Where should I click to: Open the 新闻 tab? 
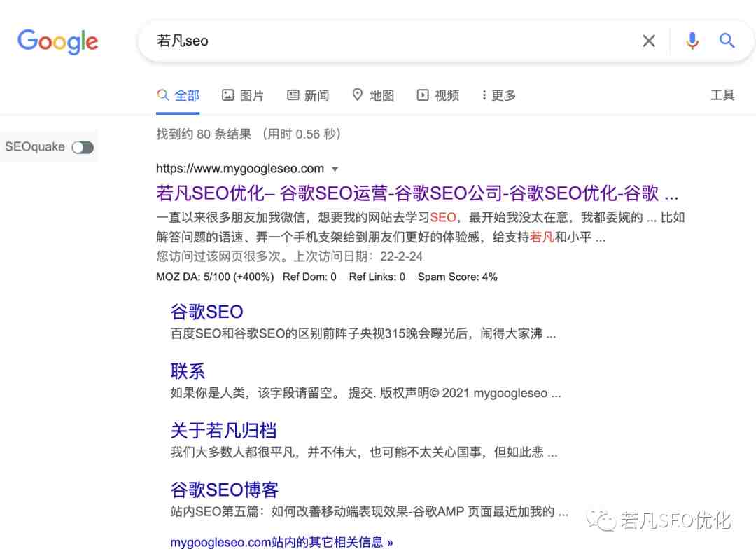308,95
